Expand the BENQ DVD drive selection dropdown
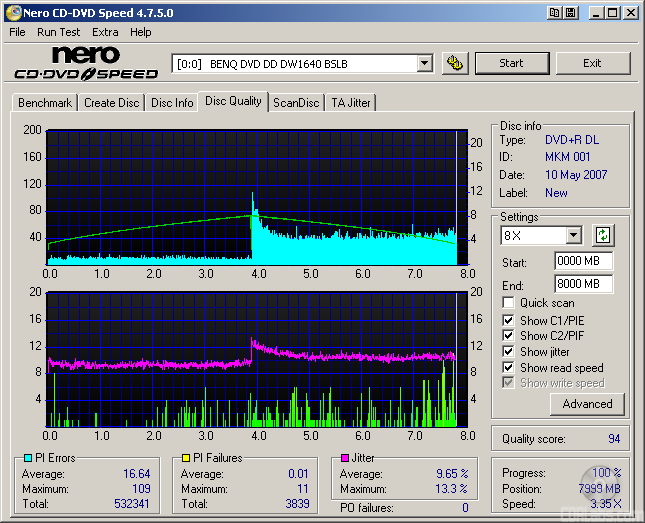Image resolution: width=645 pixels, height=523 pixels. (424, 63)
